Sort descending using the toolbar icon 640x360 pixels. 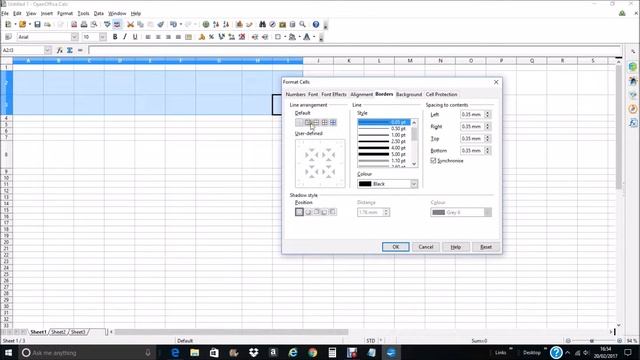[x=226, y=24]
